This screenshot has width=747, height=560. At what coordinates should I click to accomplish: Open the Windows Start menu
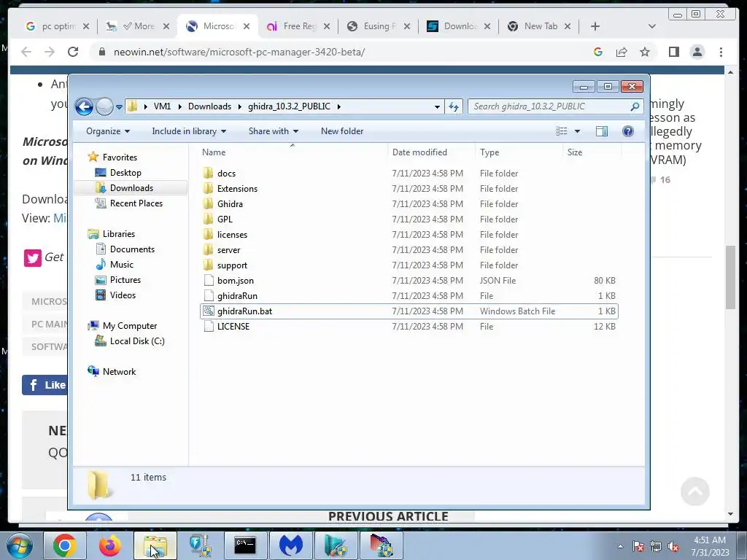pos(19,545)
